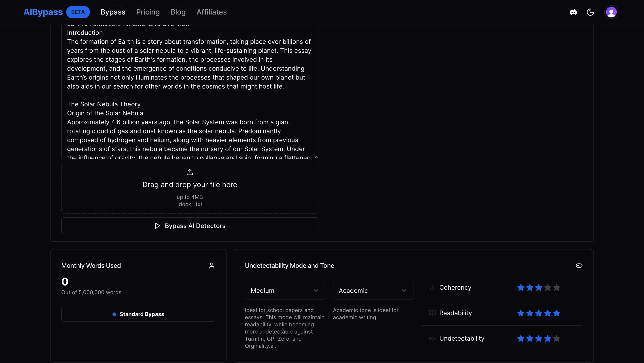Toggle dark mode moon icon
The height and width of the screenshot is (363, 644).
pyautogui.click(x=590, y=12)
